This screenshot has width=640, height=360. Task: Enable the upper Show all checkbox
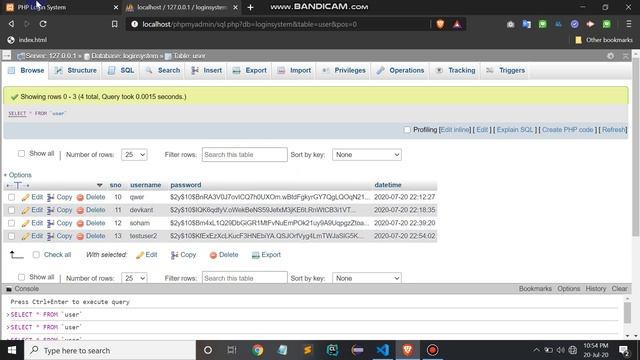point(21,154)
